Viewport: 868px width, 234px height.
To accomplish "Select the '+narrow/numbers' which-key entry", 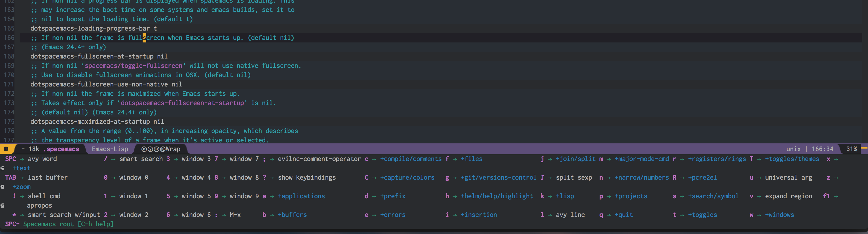I will pos(641,177).
